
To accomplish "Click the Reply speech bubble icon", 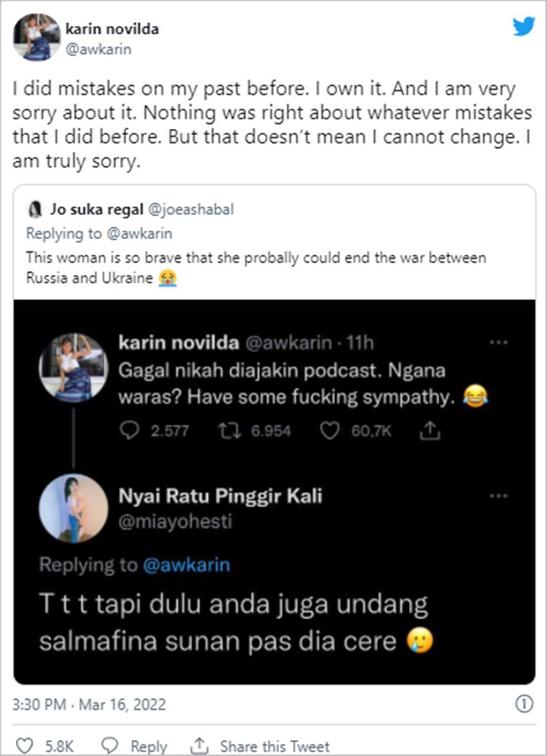I will click(109, 746).
